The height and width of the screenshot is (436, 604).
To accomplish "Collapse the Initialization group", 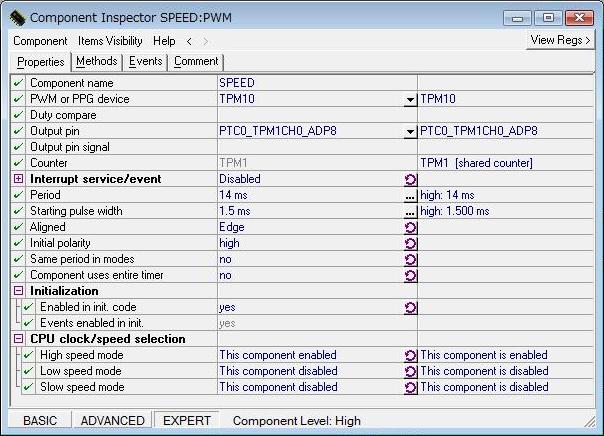I will point(18,291).
